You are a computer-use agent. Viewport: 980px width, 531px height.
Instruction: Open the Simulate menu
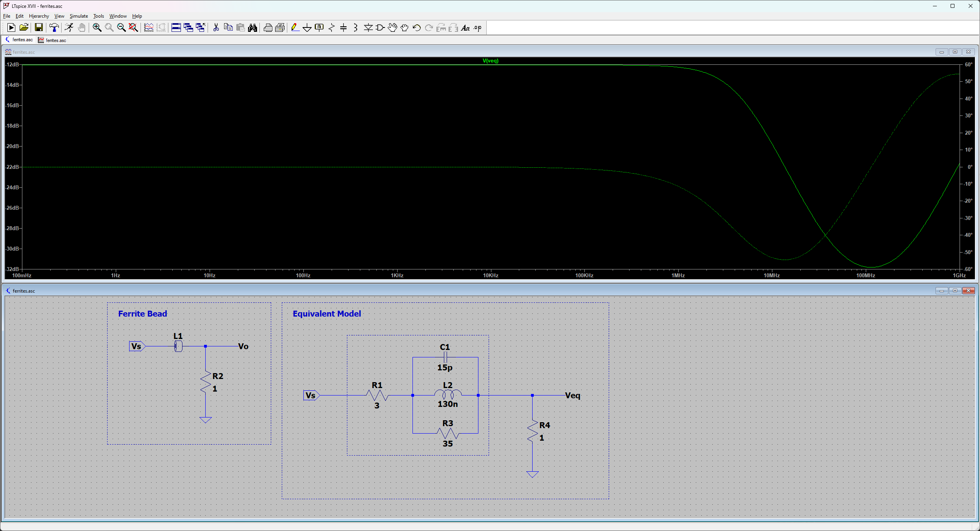click(79, 16)
